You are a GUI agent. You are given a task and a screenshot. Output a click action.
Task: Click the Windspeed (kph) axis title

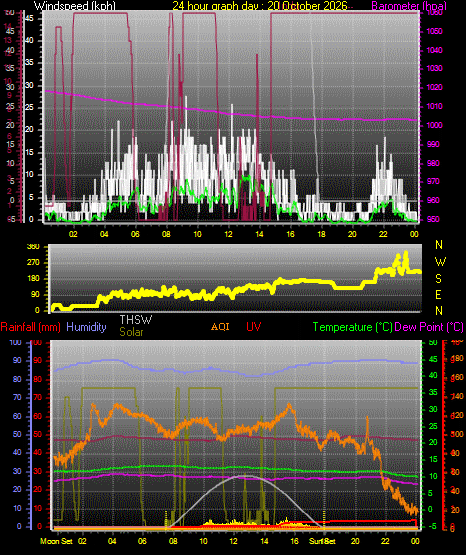(x=74, y=5)
